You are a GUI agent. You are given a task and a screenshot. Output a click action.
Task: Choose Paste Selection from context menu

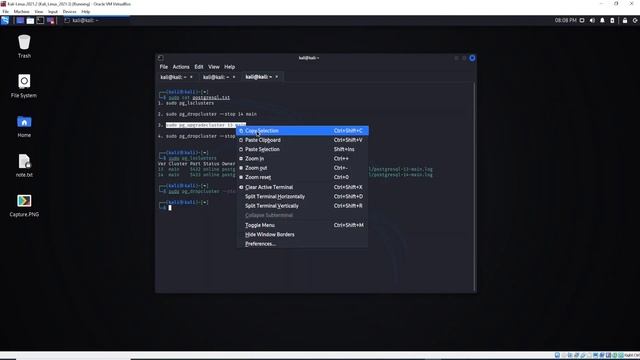click(302, 149)
